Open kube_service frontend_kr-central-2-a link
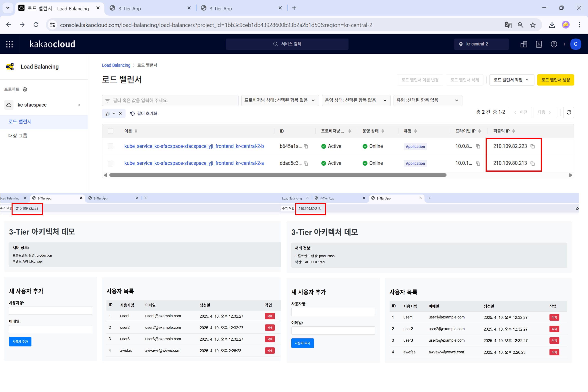 pos(194,163)
